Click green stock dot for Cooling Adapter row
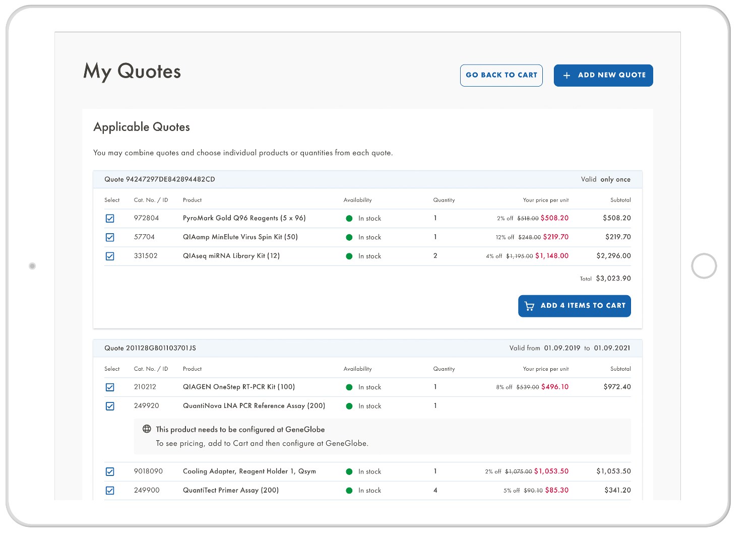Viewport: 756px width, 549px height. [x=349, y=472]
